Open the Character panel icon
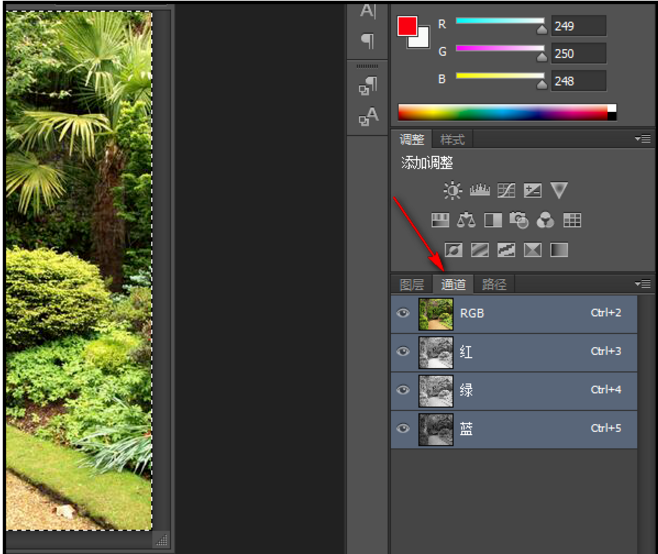658x554 pixels. (x=368, y=11)
